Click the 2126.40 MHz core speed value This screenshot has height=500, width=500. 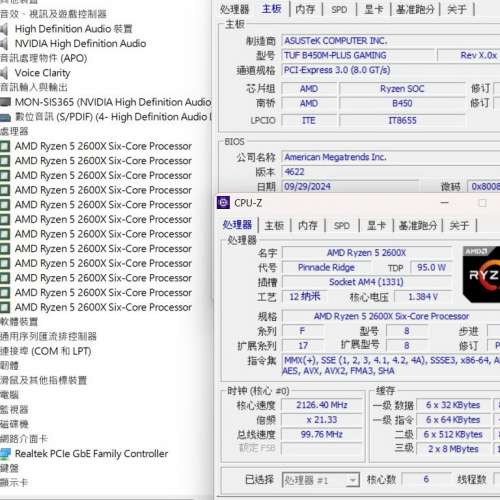tap(322, 405)
